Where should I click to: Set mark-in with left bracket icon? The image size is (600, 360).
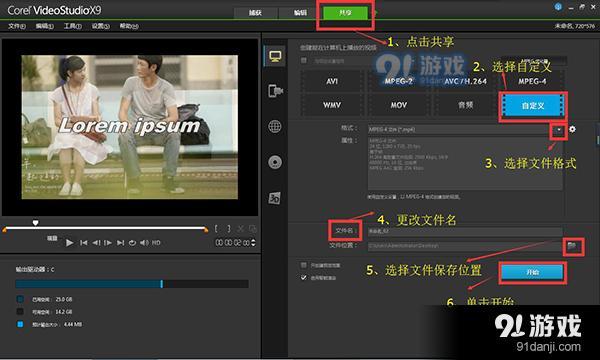[216, 229]
